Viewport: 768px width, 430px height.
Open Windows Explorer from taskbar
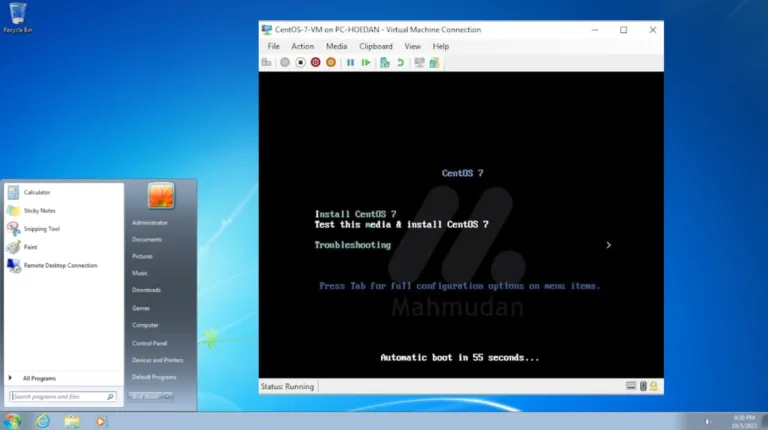point(72,421)
